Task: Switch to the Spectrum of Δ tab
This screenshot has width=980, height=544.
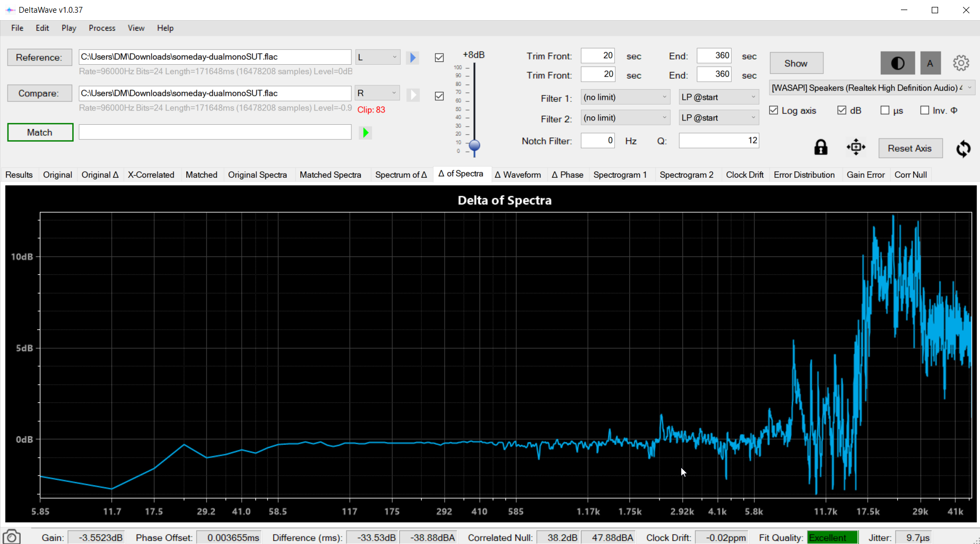Action: pyautogui.click(x=401, y=175)
